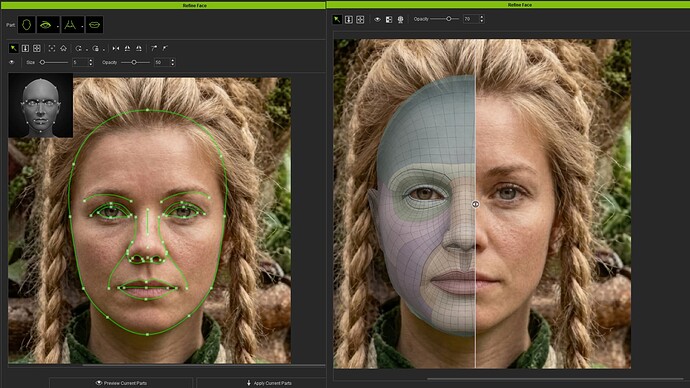The image size is (690, 388).
Task: Select the nose part icon
Action: pos(70,25)
